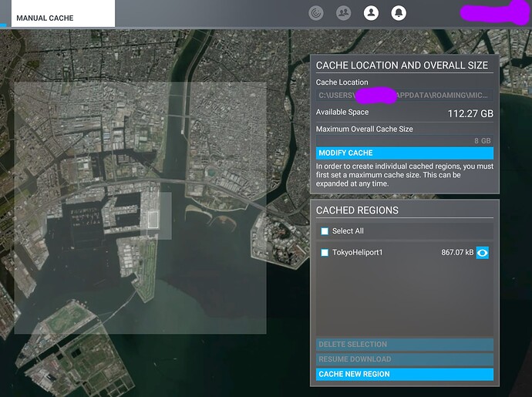Click the Cached Regions heading
The width and height of the screenshot is (532, 397).
click(357, 210)
